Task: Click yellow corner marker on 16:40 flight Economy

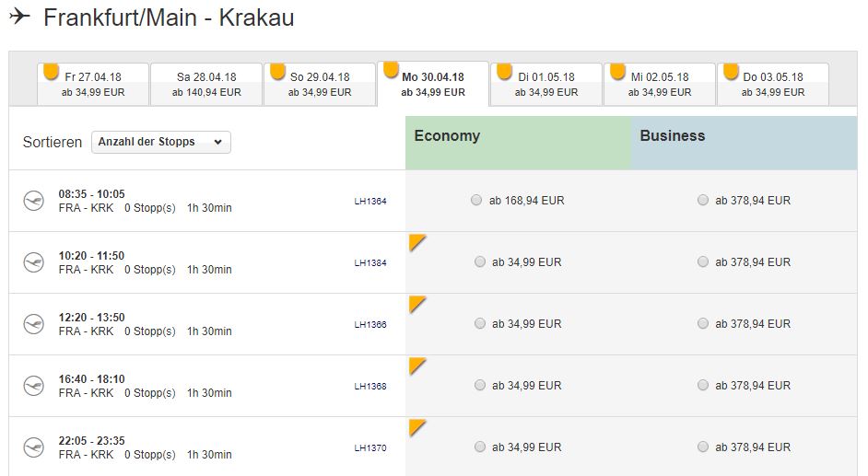Action: pos(416,365)
